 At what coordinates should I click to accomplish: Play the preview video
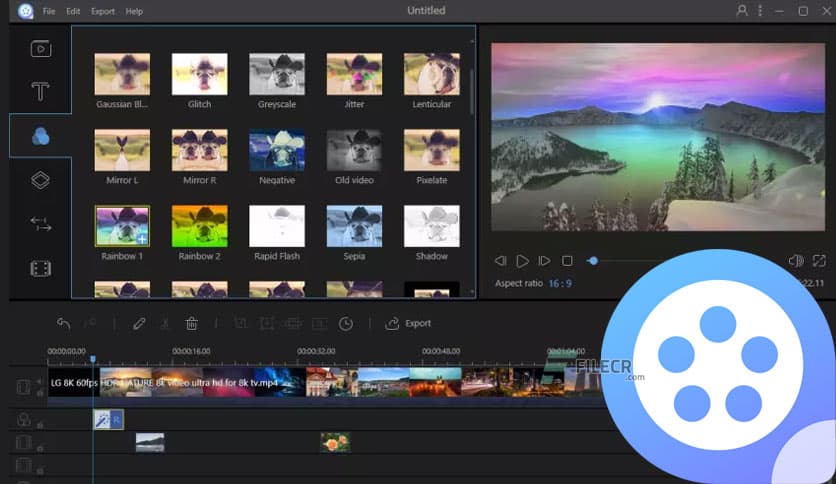point(522,261)
